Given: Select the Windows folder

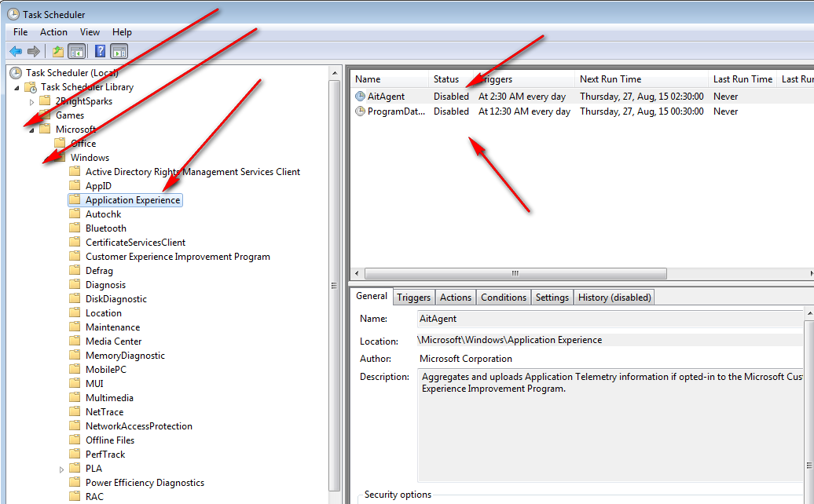Looking at the screenshot, I should coord(90,157).
